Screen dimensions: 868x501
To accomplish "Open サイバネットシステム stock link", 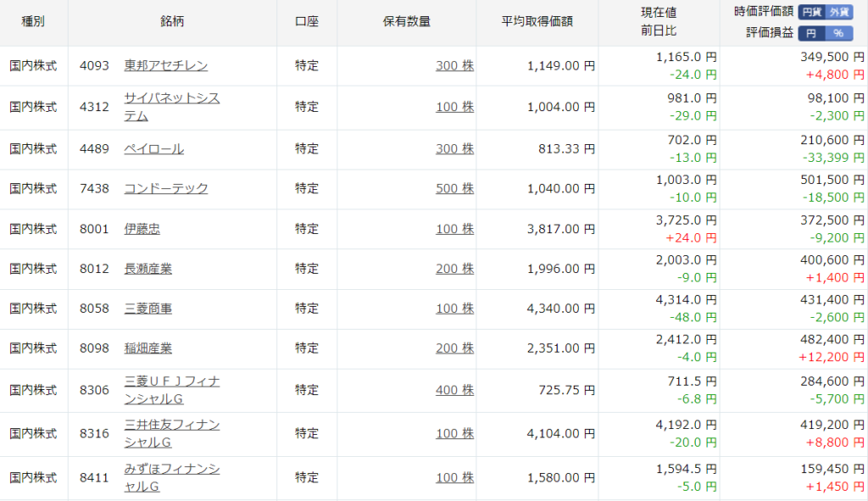I will 171,107.
